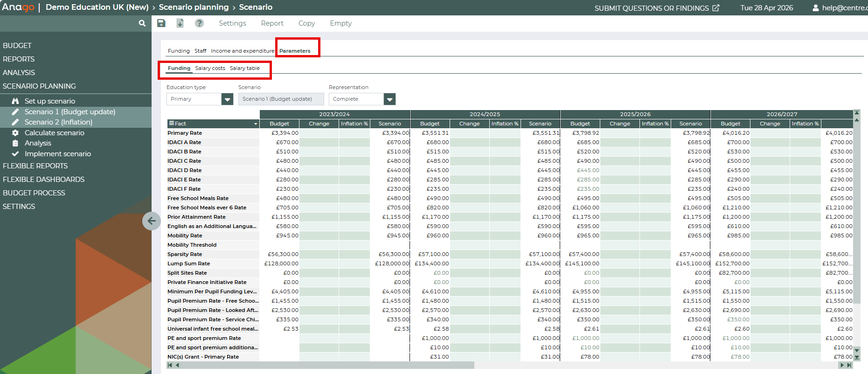The width and height of the screenshot is (868, 374).
Task: Open Scenario 2 (Inflation) in sidebar
Action: click(x=58, y=122)
